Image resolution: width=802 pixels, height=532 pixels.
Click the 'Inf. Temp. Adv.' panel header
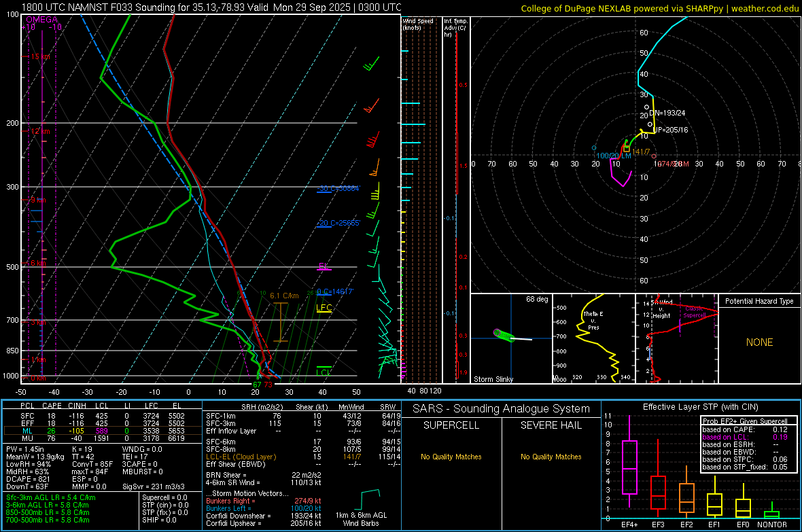[455, 28]
